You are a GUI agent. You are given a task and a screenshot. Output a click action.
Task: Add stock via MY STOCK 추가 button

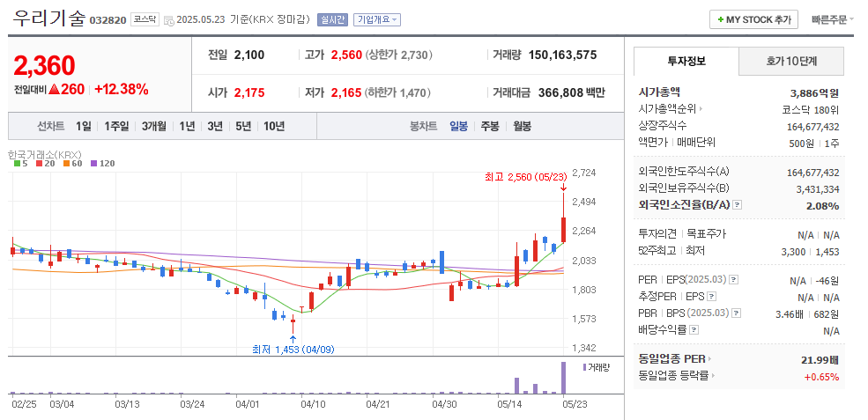coord(753,19)
